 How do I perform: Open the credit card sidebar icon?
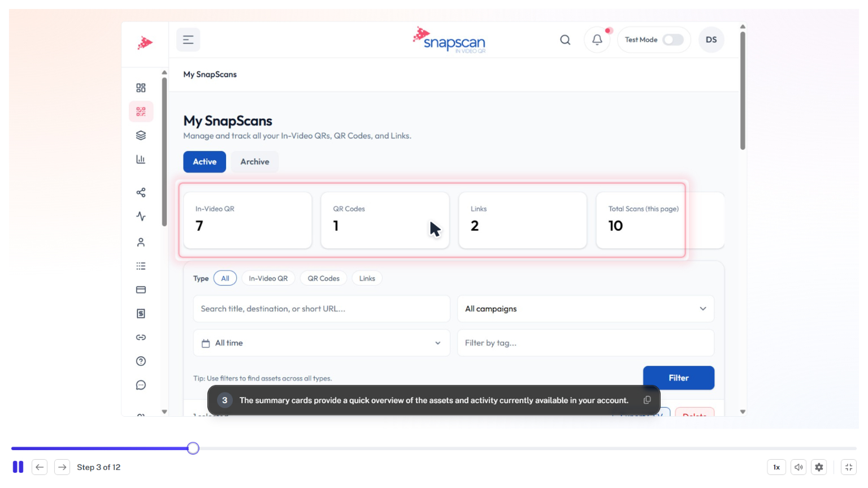(x=141, y=290)
